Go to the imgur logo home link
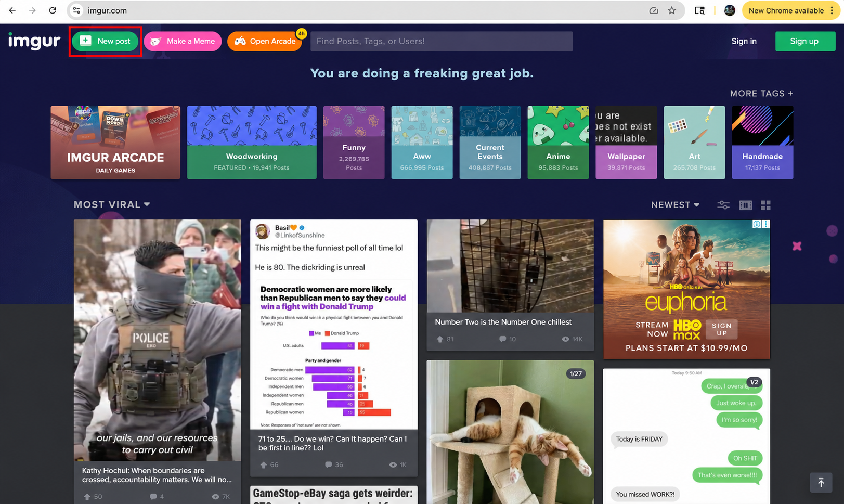The width and height of the screenshot is (844, 504). point(34,41)
